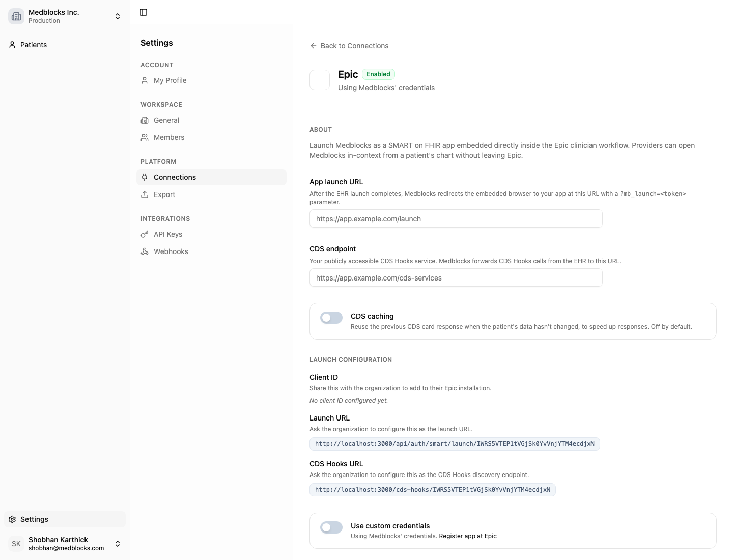This screenshot has height=560, width=733.
Task: Click the Launch URL code value
Action: (x=455, y=444)
